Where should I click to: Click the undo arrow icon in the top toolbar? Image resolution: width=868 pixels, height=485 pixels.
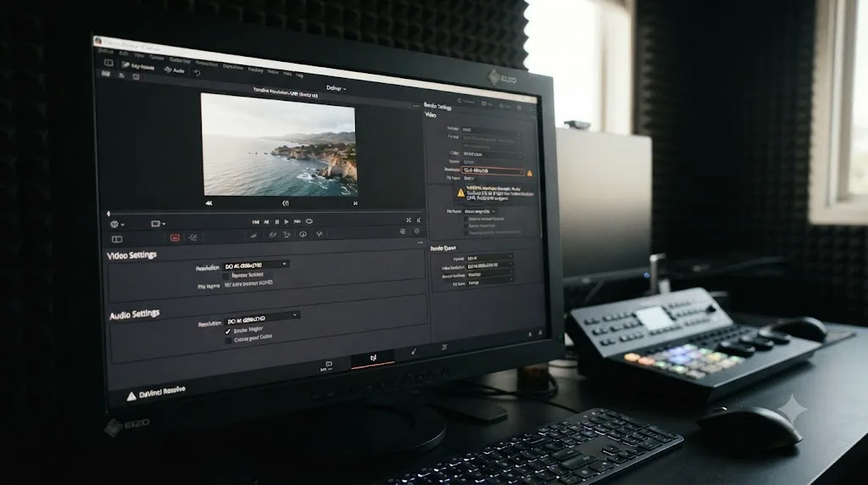click(197, 72)
